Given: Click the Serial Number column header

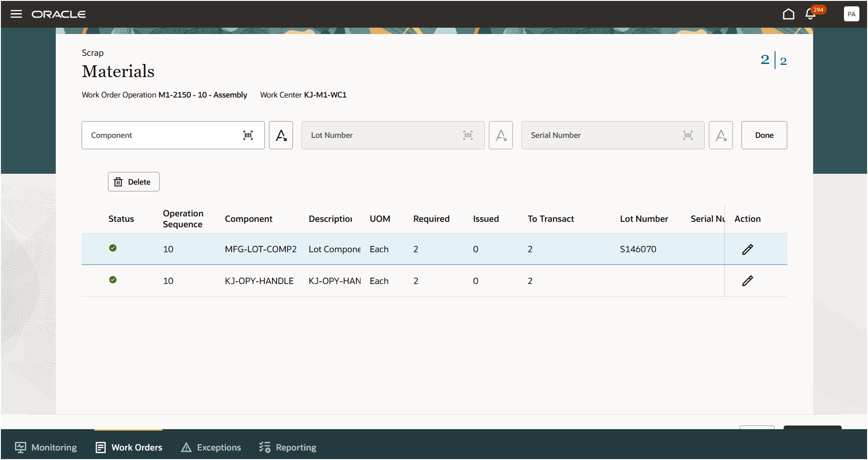Looking at the screenshot, I should pos(707,219).
